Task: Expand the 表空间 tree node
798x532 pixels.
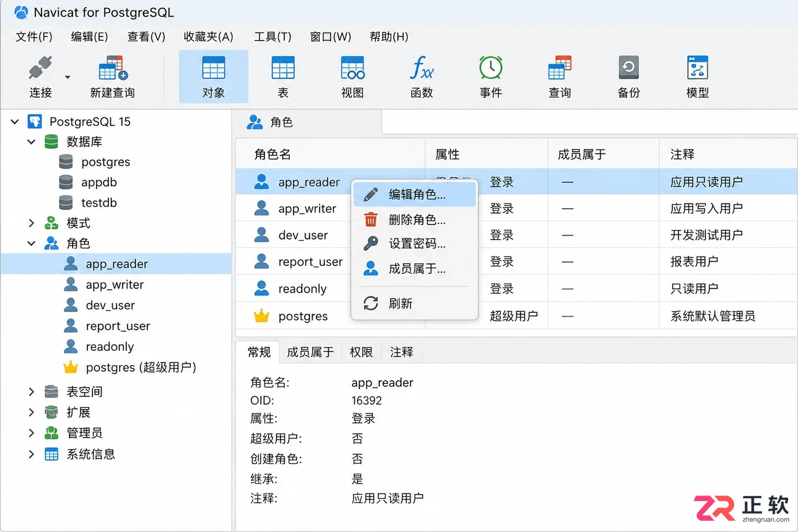Action: [x=32, y=392]
